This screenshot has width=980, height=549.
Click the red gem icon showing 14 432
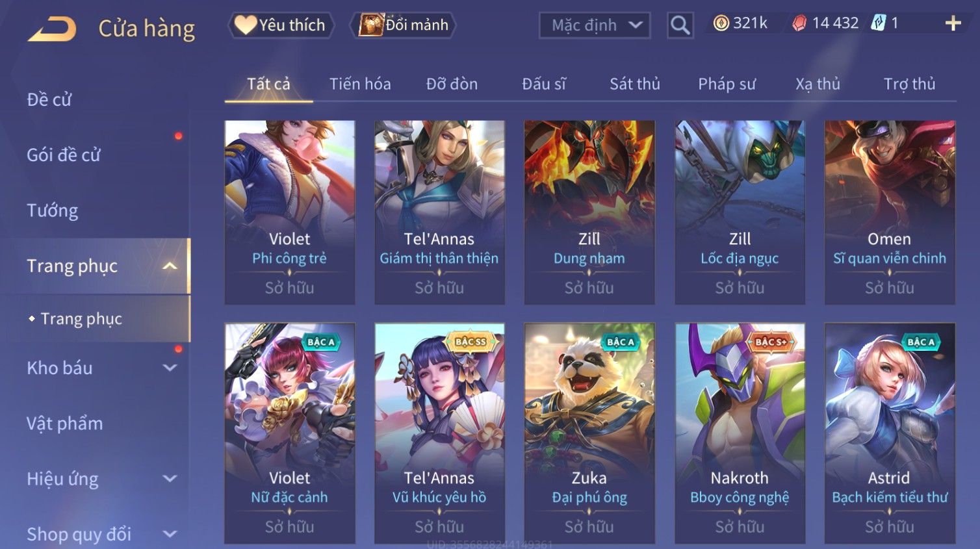(x=799, y=23)
